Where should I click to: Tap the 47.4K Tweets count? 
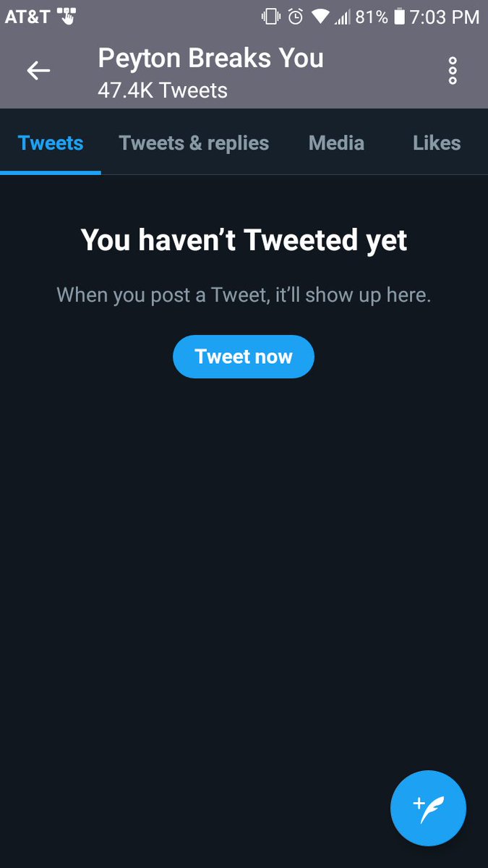163,90
